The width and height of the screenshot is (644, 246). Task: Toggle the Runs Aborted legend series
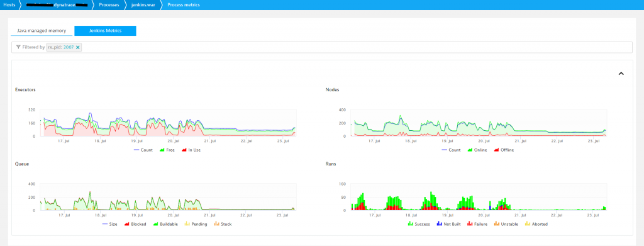tap(536, 224)
